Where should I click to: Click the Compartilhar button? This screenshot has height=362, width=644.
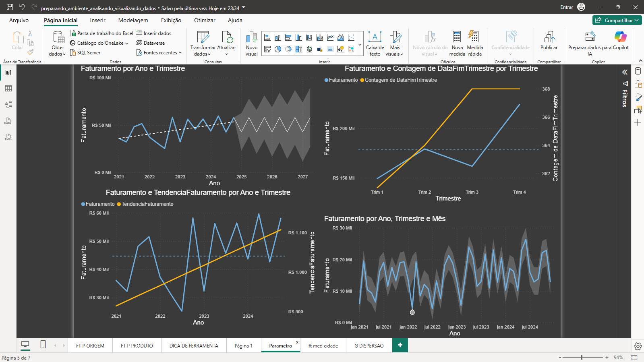coord(617,20)
